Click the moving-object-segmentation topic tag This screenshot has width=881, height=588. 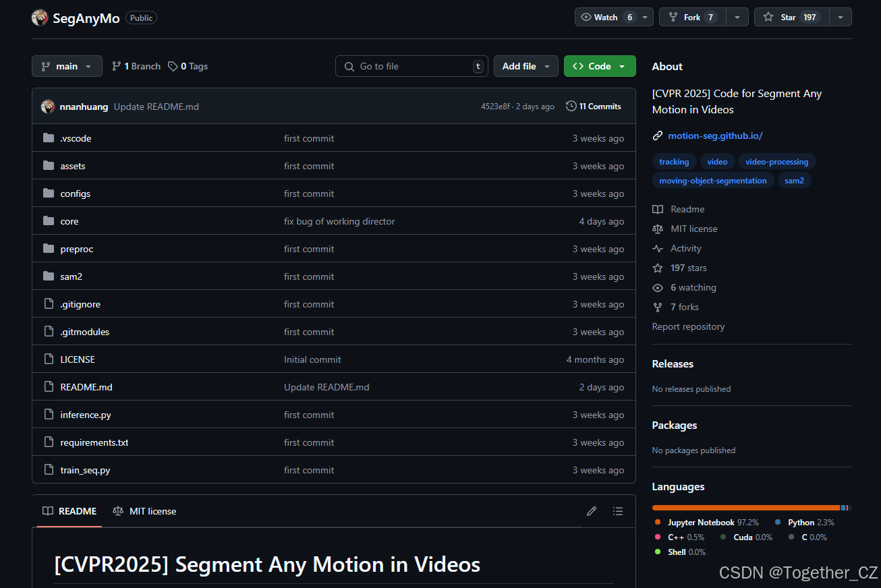[x=713, y=181]
